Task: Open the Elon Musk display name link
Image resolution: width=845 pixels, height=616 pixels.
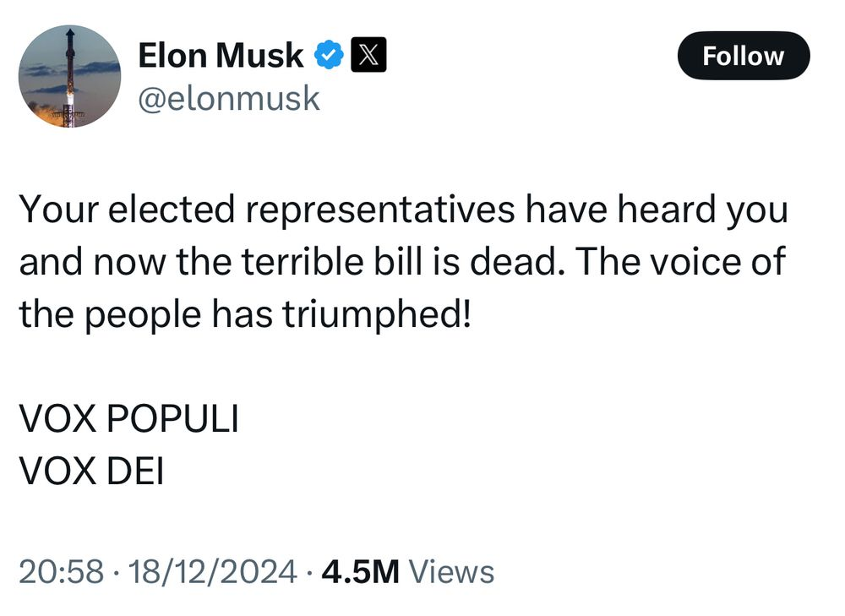Action: coord(220,56)
